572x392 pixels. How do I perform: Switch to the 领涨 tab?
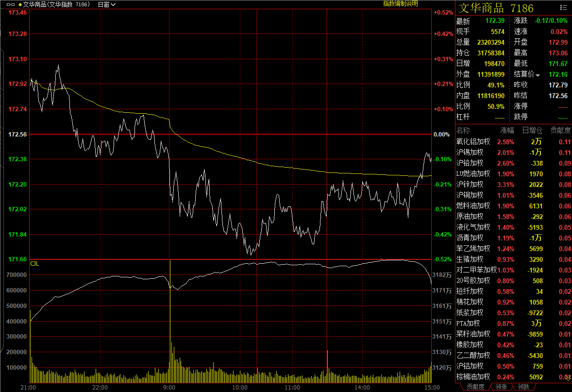pyautogui.click(x=501, y=387)
